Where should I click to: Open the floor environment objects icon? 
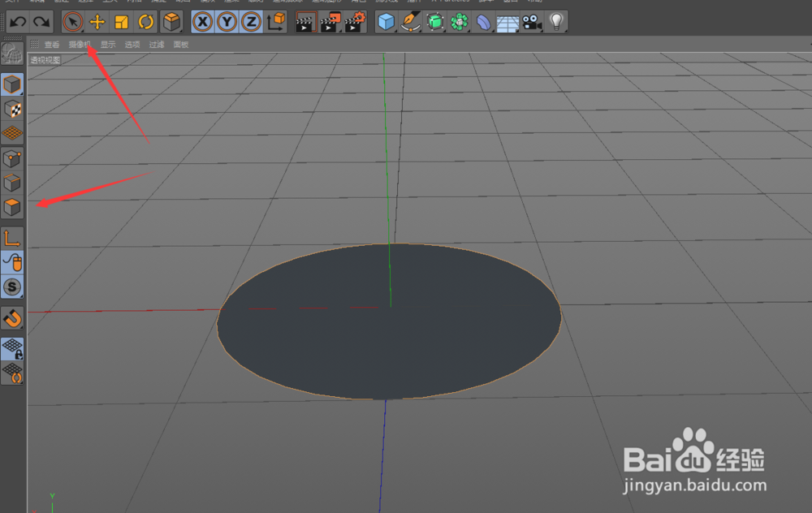click(x=508, y=22)
